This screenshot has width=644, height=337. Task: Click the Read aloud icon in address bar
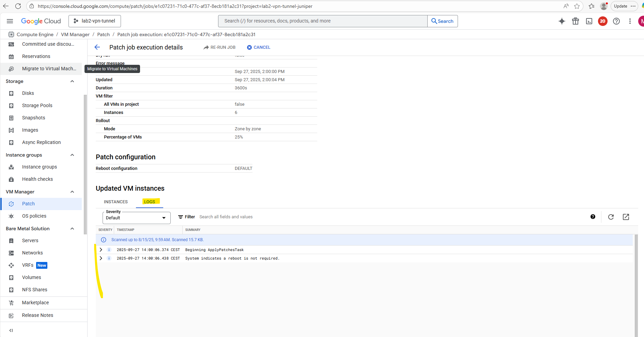click(x=566, y=6)
